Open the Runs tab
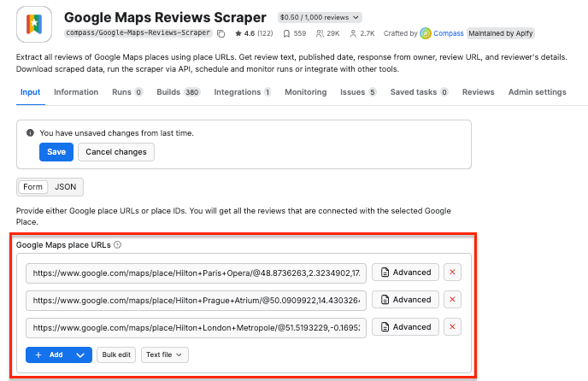Screen dimensions: 588x381 (x=127, y=92)
